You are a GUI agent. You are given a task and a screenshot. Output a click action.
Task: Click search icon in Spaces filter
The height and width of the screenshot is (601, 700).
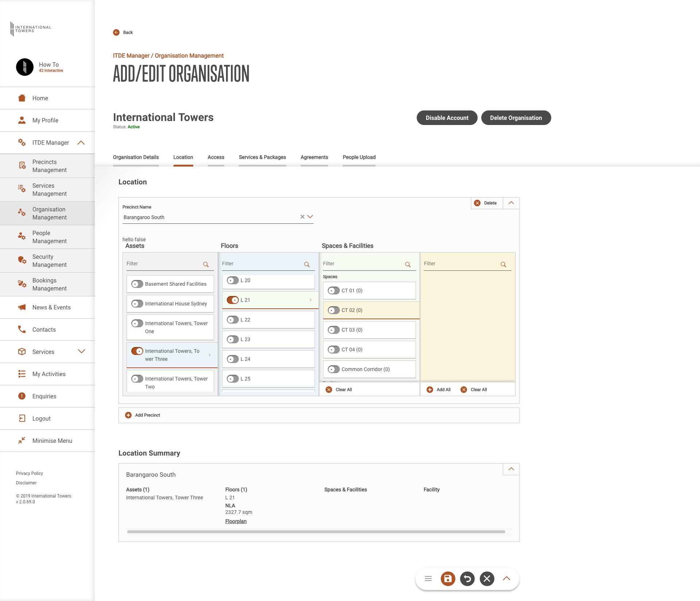click(x=408, y=264)
